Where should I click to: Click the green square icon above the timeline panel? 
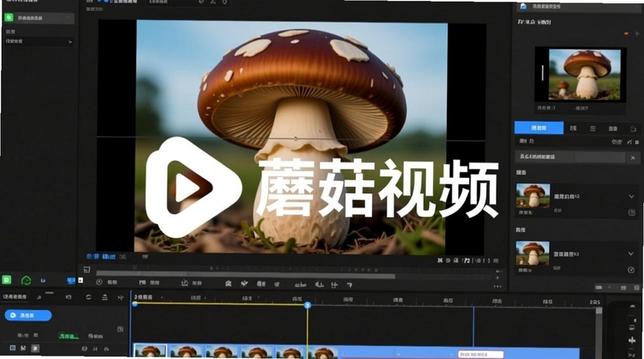6,280
